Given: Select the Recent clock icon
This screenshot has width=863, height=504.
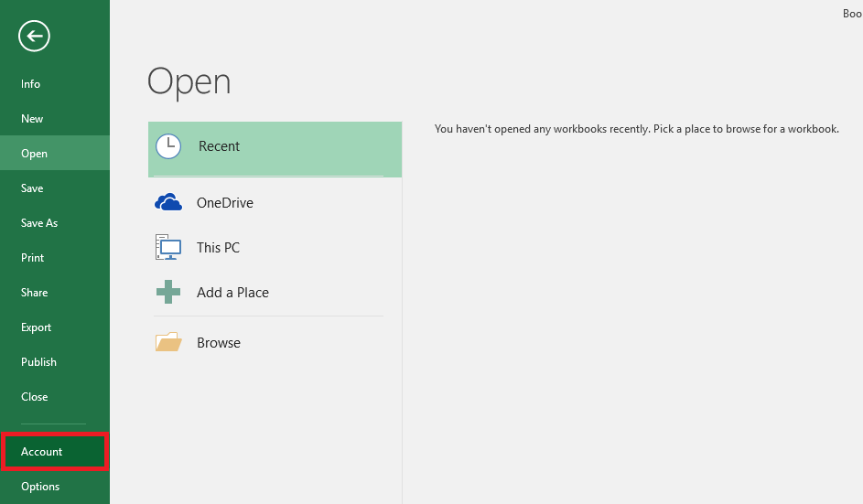Looking at the screenshot, I should [x=168, y=146].
